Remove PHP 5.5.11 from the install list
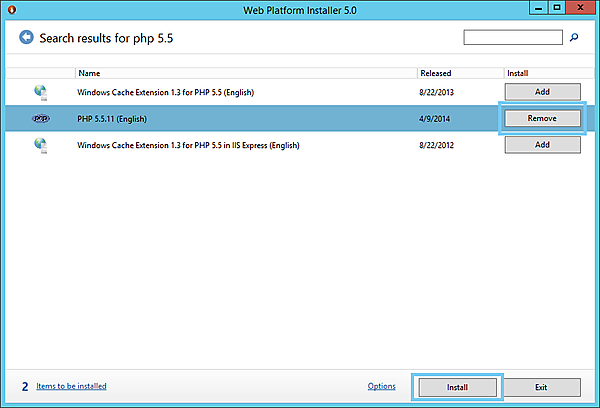 [542, 118]
